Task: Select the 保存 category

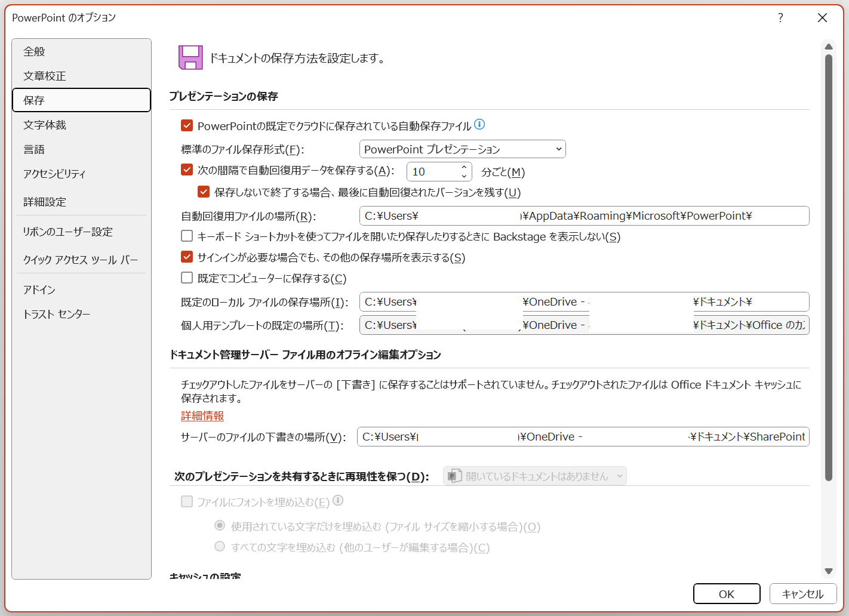Action: tap(81, 100)
